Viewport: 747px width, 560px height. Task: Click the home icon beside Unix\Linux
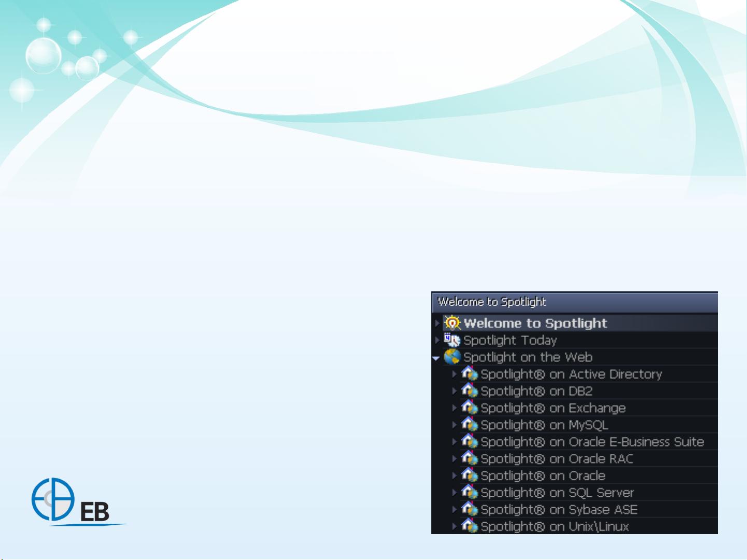(470, 526)
